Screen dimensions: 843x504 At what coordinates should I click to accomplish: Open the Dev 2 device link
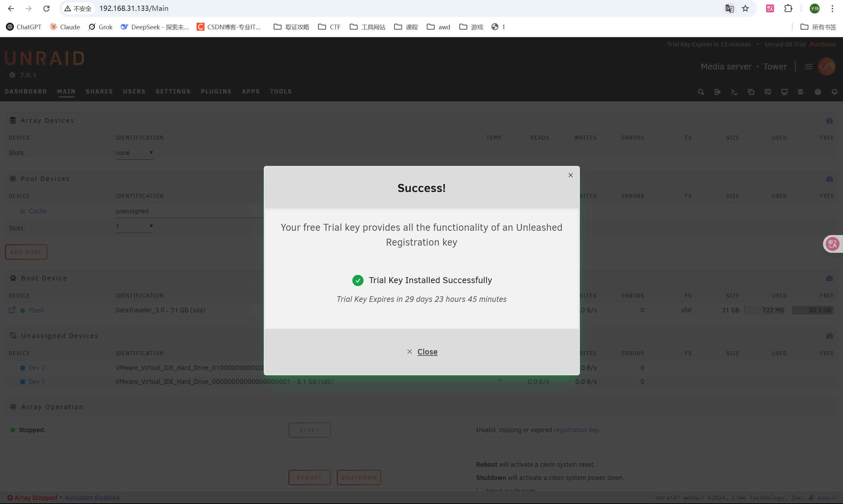(37, 368)
